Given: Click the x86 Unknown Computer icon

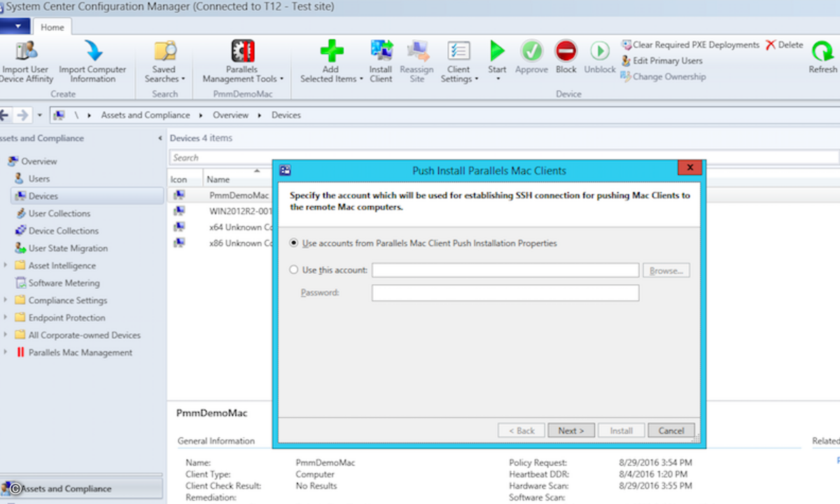Looking at the screenshot, I should pos(180,243).
